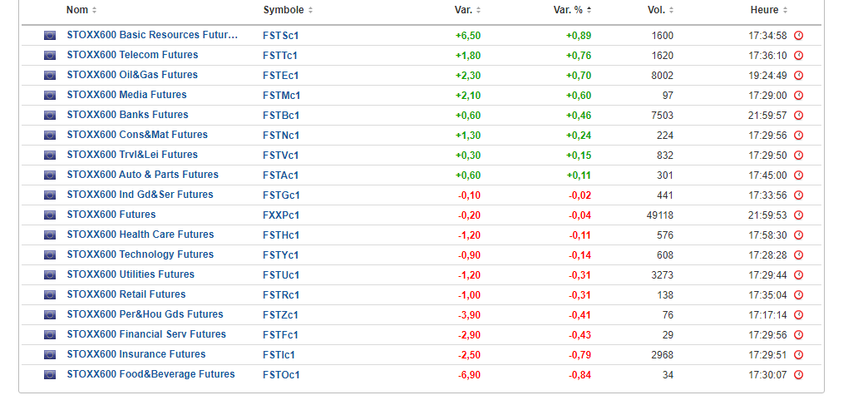
Task: Click the flag icon next to STOXX600 Insurance Futures
Action: [50, 355]
